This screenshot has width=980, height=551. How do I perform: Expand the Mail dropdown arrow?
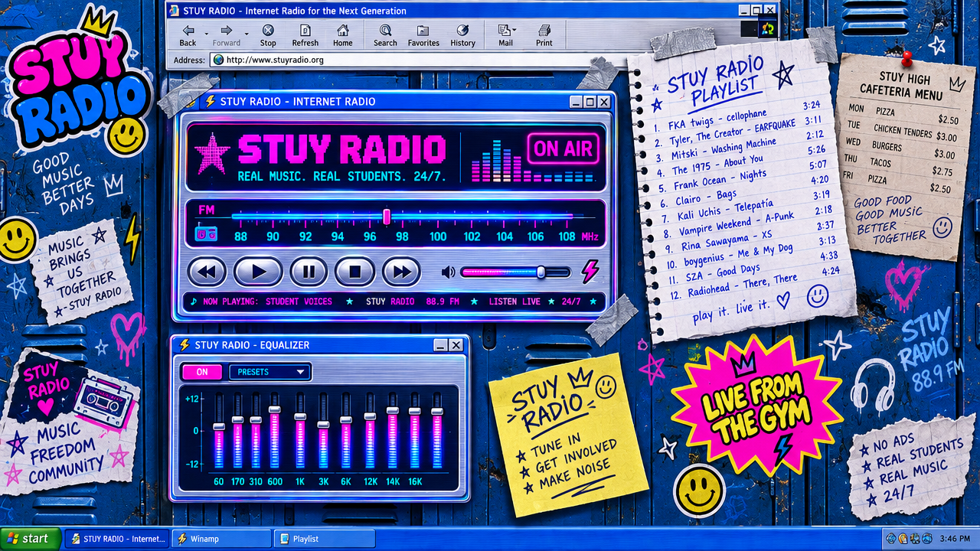(x=515, y=31)
